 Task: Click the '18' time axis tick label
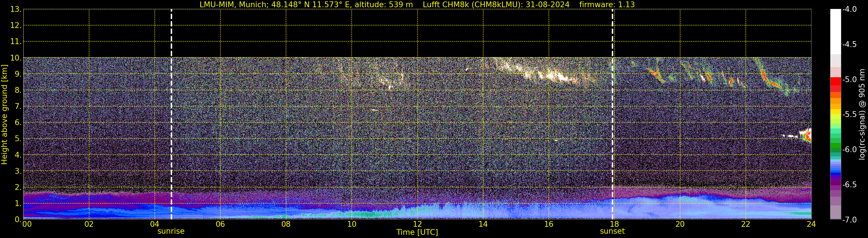coord(614,224)
